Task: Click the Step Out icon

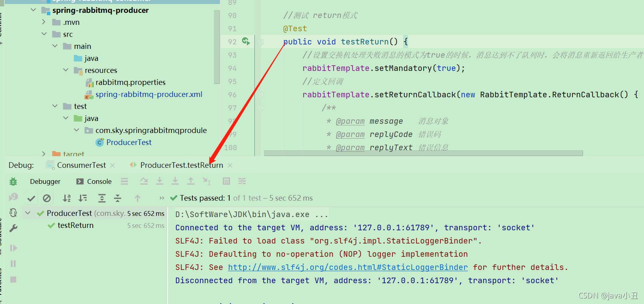Action: coord(191,181)
